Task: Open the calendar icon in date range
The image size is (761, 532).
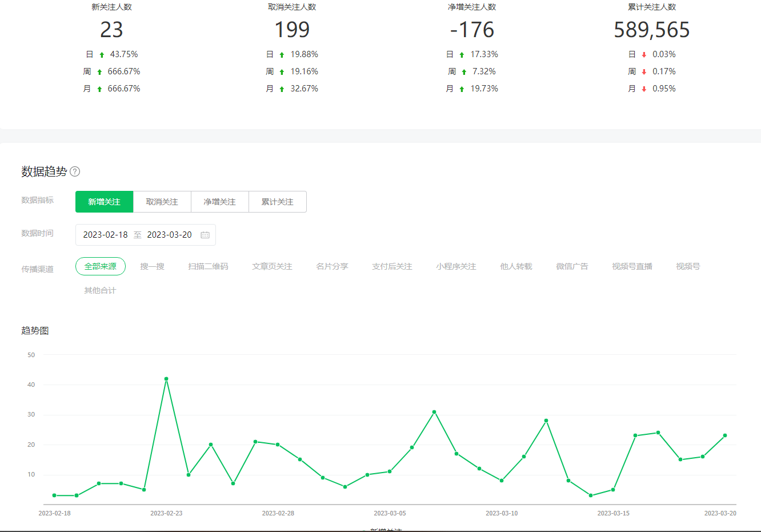Action: pyautogui.click(x=205, y=235)
